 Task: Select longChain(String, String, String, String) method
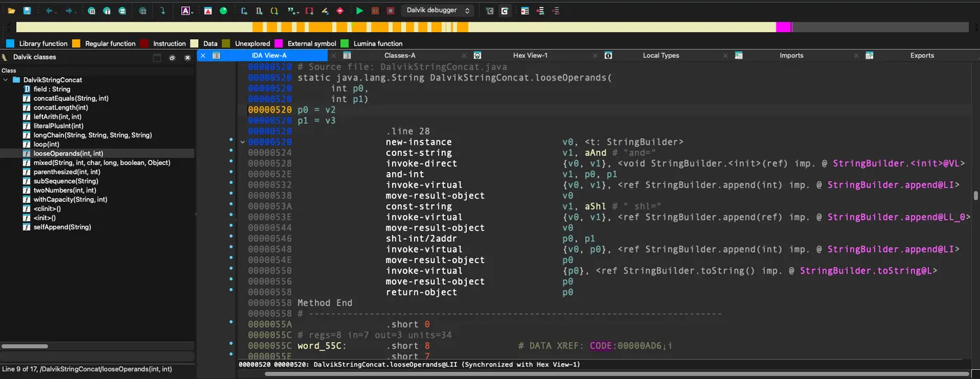(x=92, y=135)
